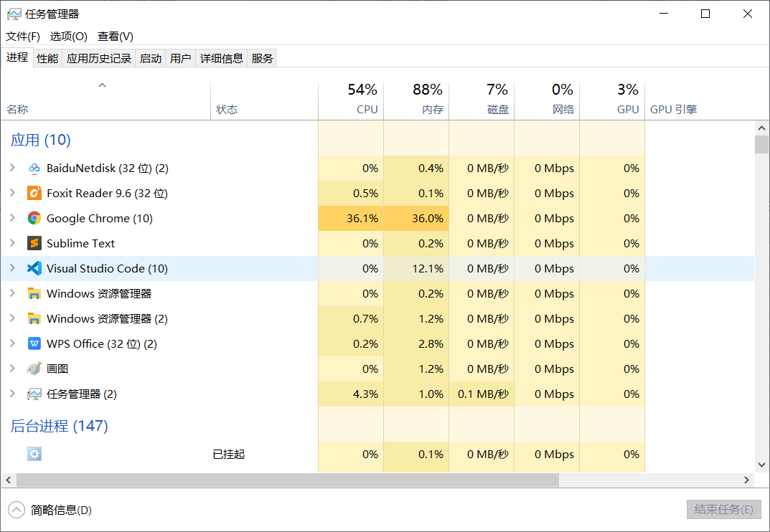Sort processes by CPU column
The width and height of the screenshot is (770, 532).
coord(351,100)
